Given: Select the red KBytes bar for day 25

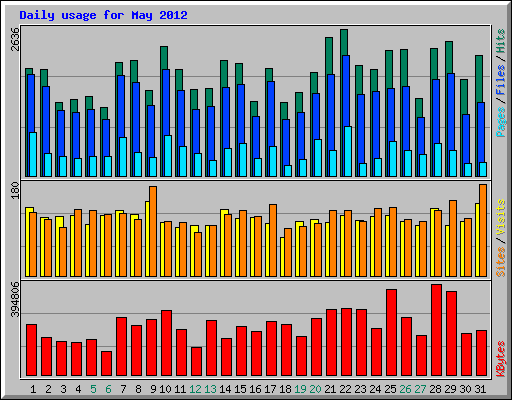Looking at the screenshot, I should 391,333.
